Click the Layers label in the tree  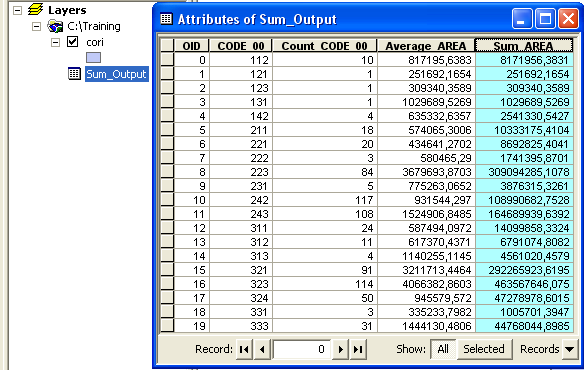(67, 10)
